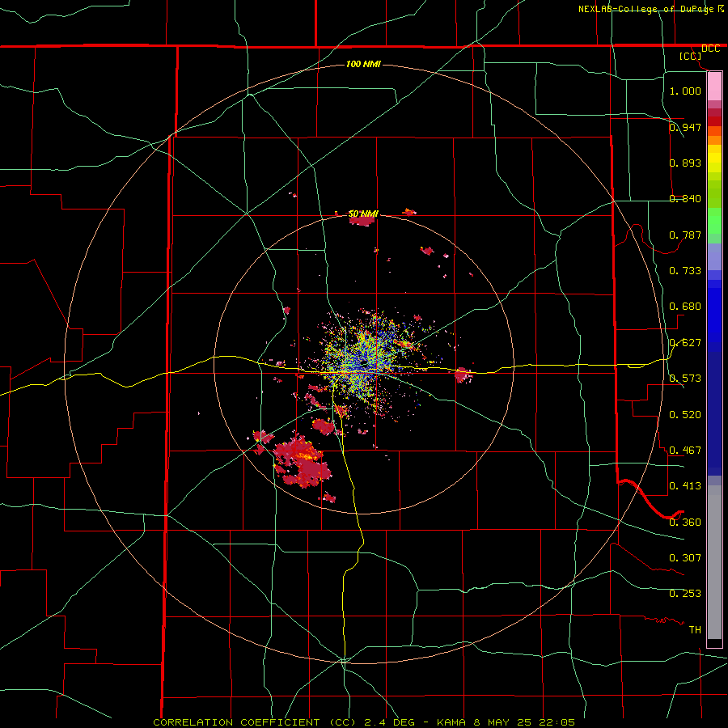Click the 0.253 scale label

click(685, 594)
